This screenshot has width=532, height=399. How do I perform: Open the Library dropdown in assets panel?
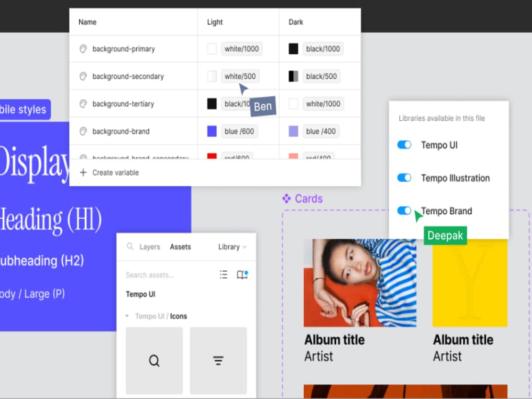(232, 247)
